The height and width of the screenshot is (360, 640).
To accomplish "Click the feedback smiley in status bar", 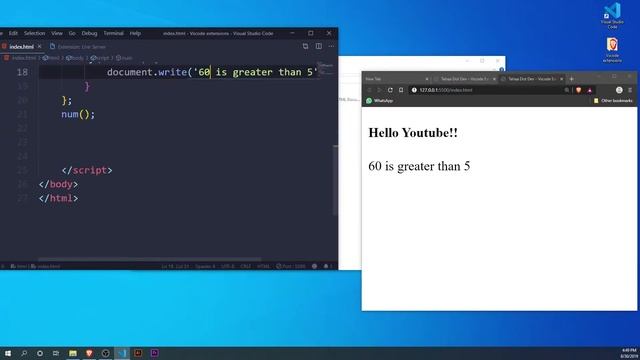I will click(314, 266).
